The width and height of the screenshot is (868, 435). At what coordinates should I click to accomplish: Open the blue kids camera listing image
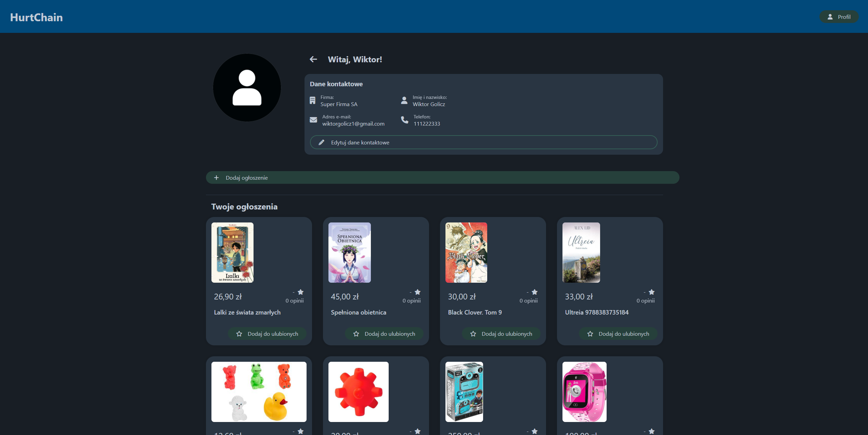point(464,392)
